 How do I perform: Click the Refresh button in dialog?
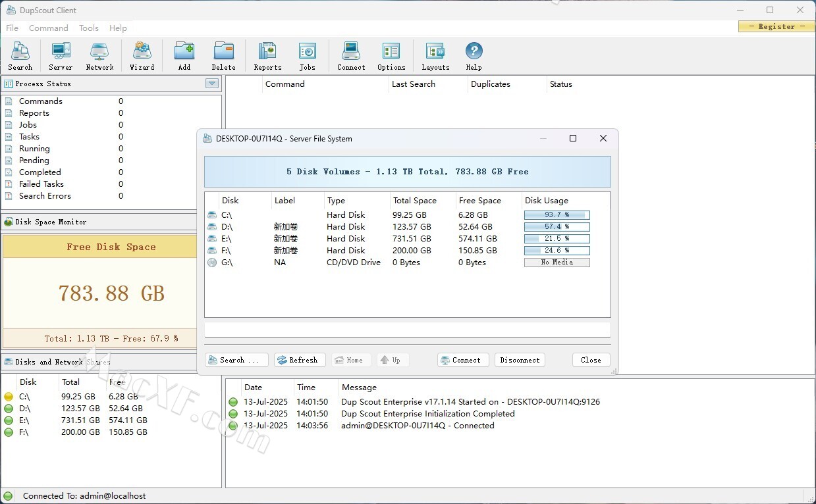tap(300, 360)
